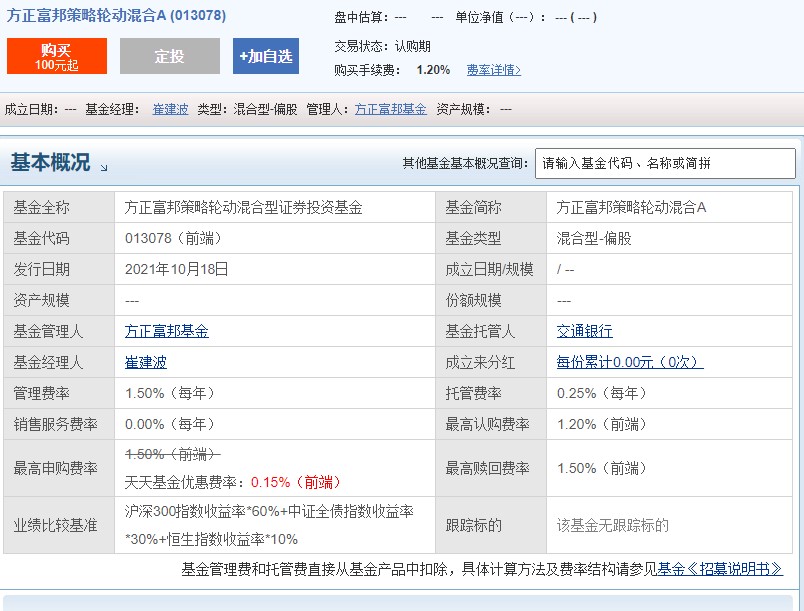Viewport: 804px width, 611px height.
Task: Open 方正富邦基金 link next to 管理人
Action: pos(391,109)
